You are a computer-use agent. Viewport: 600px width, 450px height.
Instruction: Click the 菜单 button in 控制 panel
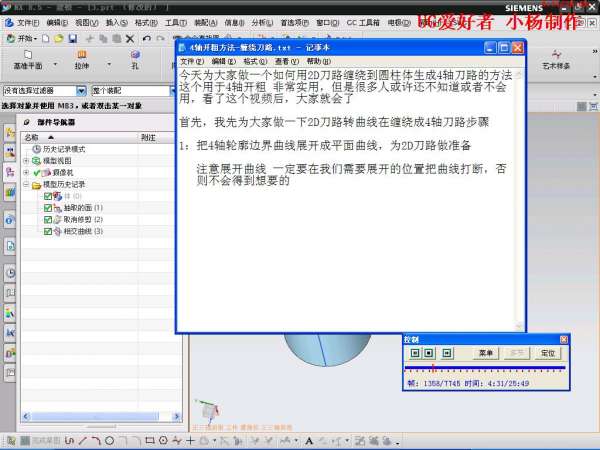point(486,353)
